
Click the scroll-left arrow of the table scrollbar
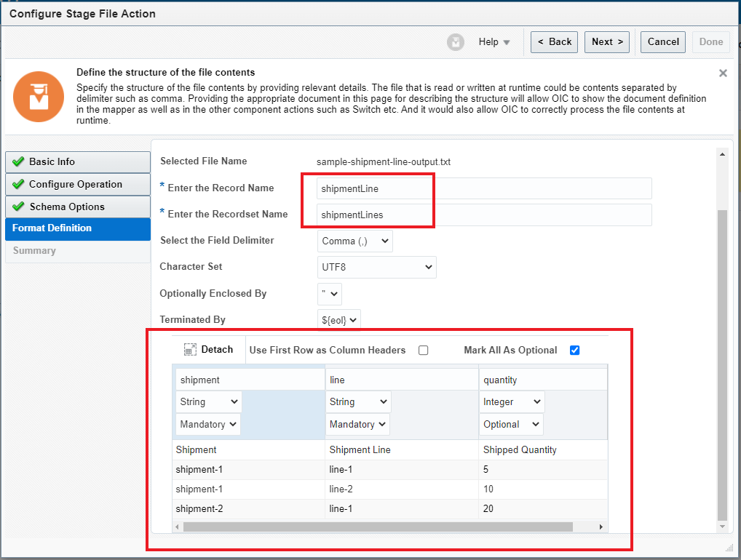point(178,527)
